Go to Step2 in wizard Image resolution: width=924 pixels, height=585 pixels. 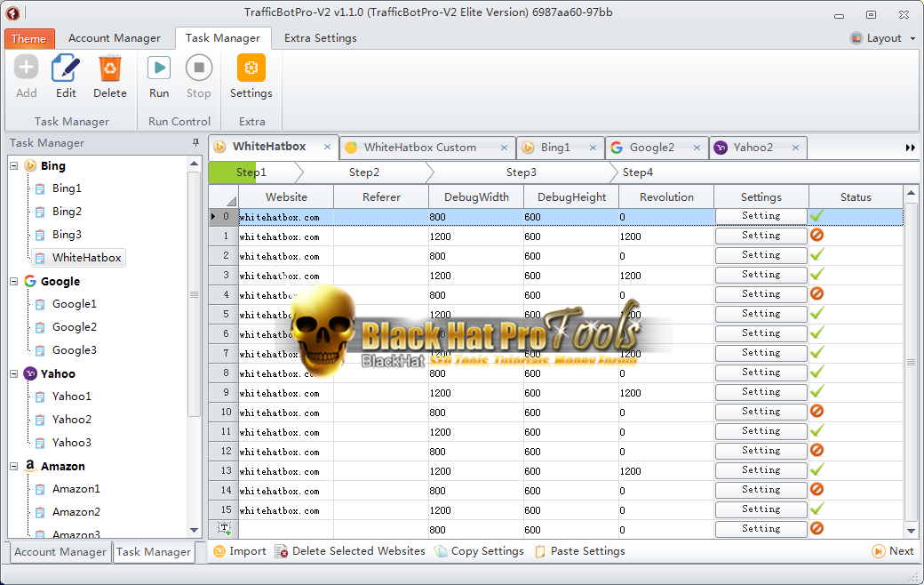363,172
